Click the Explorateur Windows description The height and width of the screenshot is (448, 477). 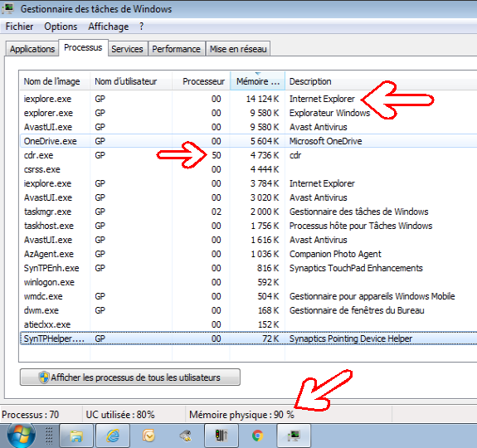[x=329, y=113]
